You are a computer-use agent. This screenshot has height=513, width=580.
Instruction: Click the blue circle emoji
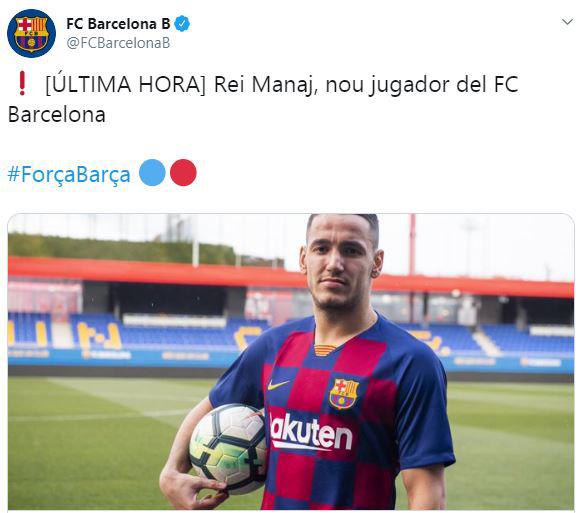coord(152,172)
